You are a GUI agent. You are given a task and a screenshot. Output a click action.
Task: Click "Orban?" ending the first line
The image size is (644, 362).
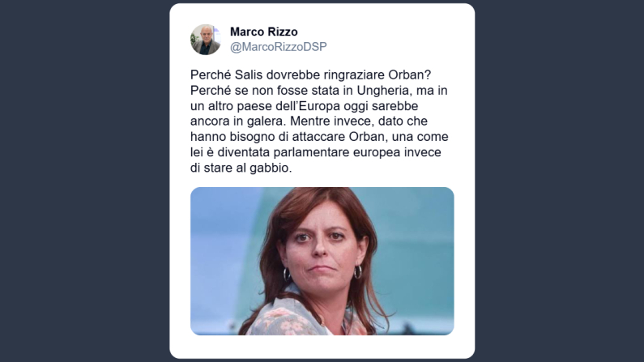click(409, 75)
